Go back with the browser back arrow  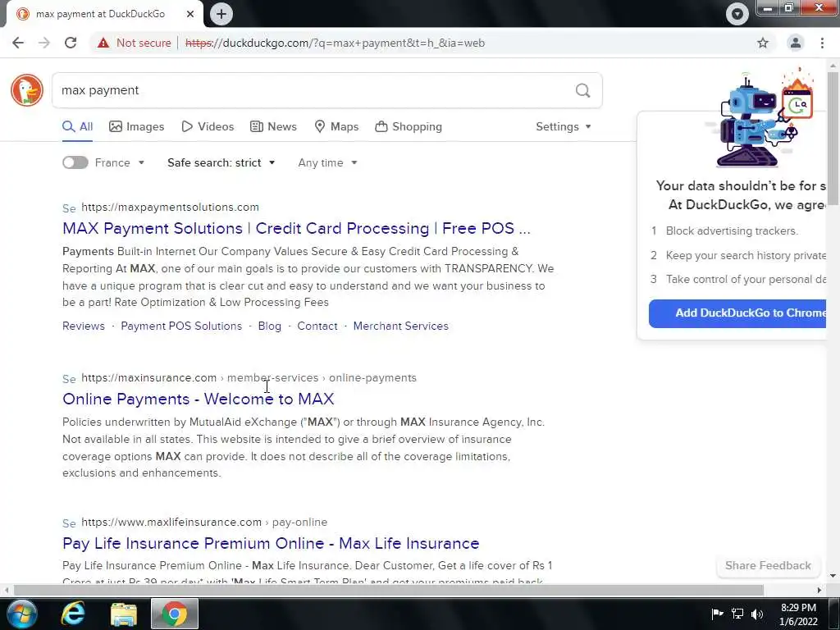pos(18,43)
